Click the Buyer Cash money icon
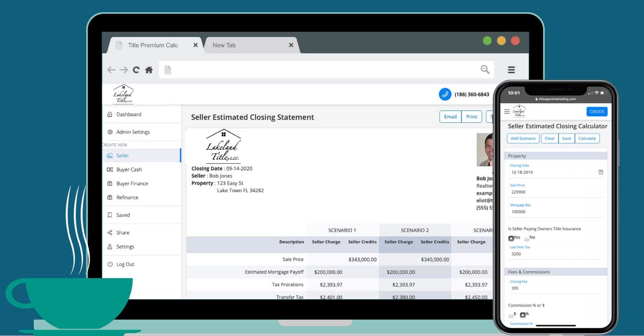644x336 pixels. tap(110, 169)
